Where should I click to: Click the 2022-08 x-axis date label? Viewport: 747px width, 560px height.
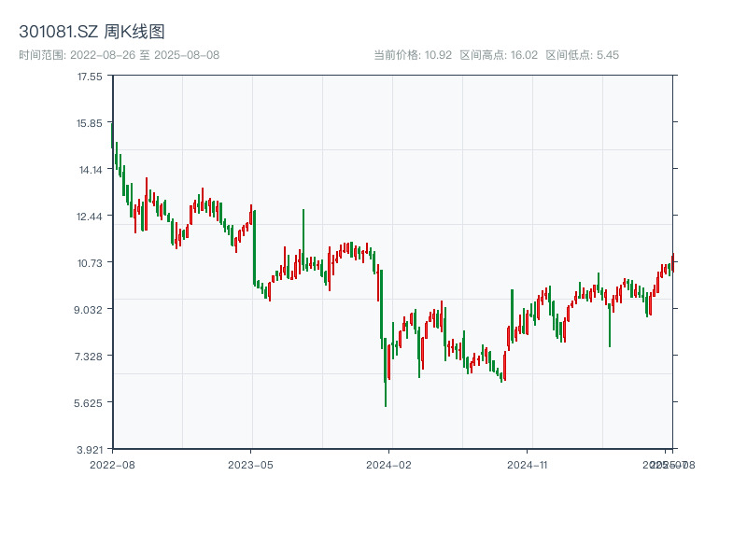(x=111, y=464)
